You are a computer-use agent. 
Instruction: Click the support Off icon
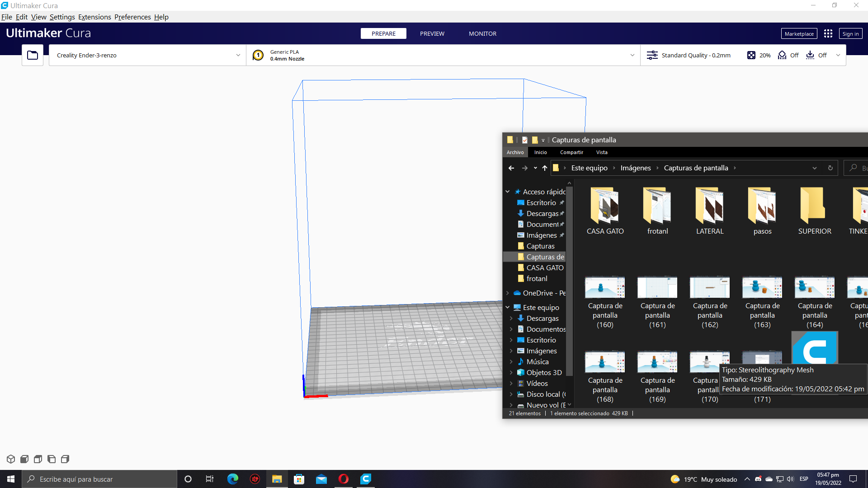tap(782, 55)
